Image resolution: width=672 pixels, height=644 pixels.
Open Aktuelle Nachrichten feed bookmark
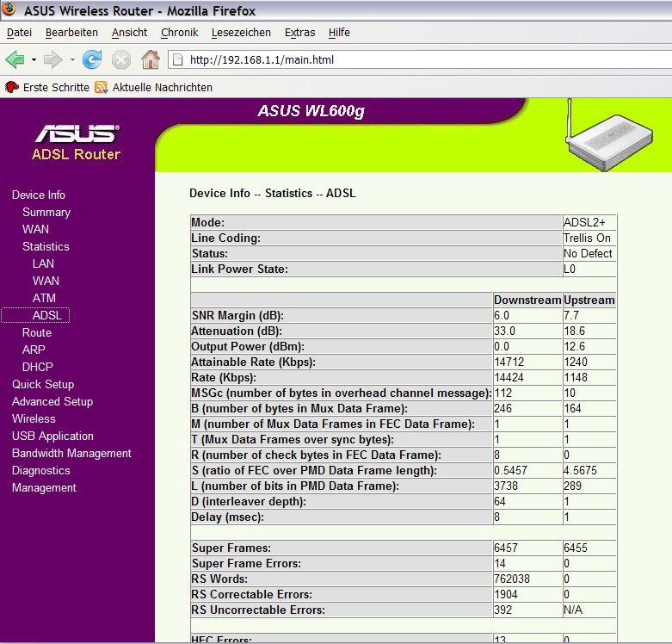(155, 87)
